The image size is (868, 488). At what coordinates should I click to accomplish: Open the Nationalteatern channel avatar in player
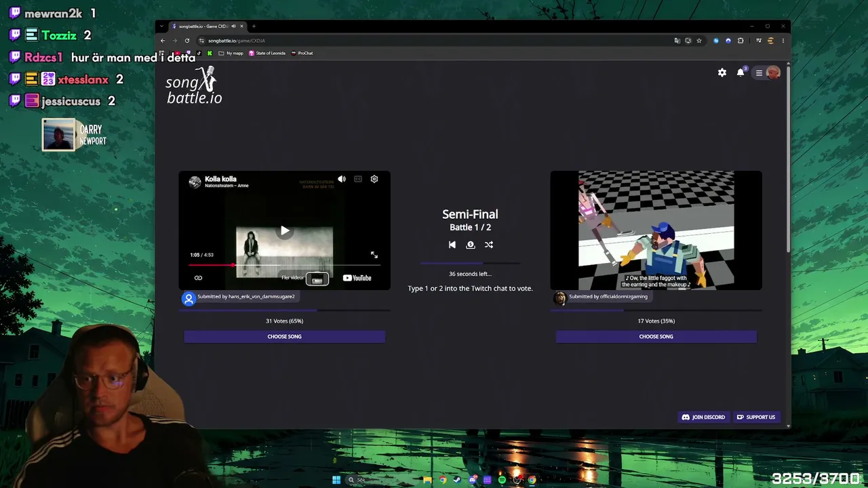tap(195, 182)
